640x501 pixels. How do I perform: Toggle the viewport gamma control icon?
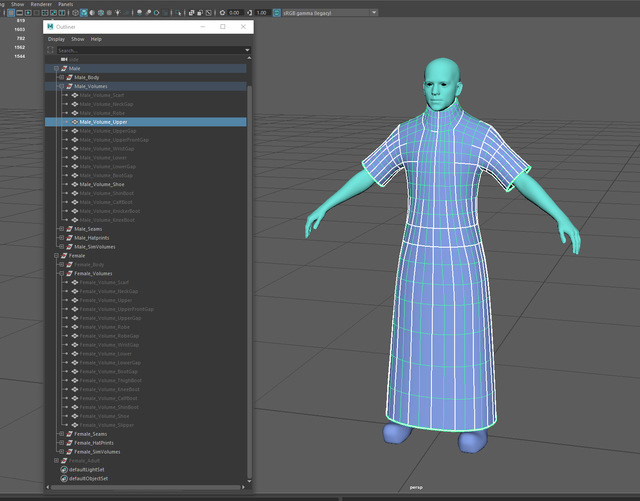tap(248, 13)
